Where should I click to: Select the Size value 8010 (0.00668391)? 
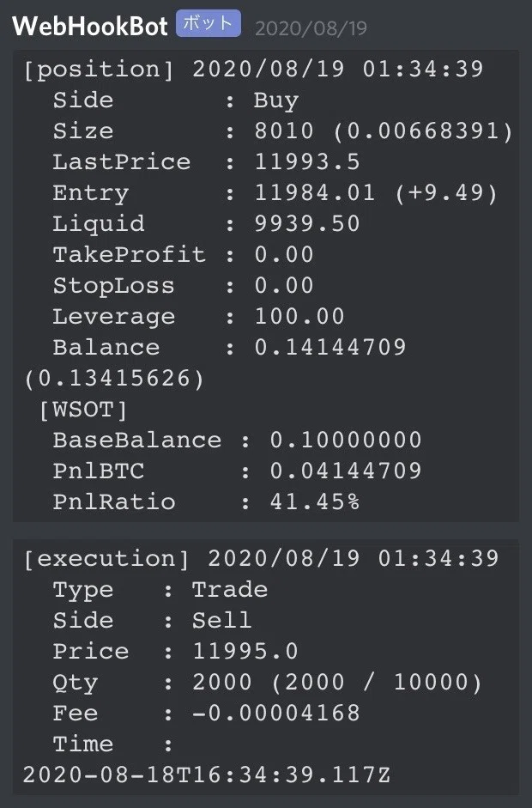point(384,131)
